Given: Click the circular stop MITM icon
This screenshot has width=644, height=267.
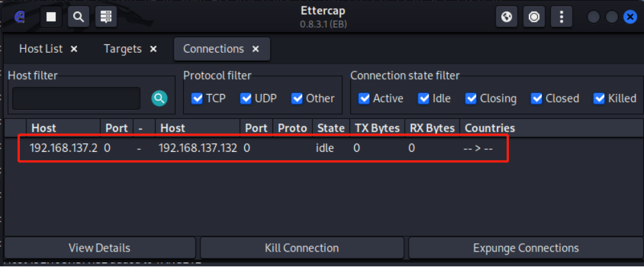Looking at the screenshot, I should click(x=533, y=17).
